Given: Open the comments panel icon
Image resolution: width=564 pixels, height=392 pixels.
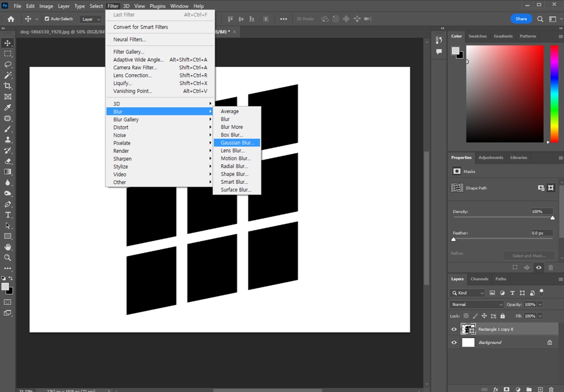Looking at the screenshot, I should point(439,52).
